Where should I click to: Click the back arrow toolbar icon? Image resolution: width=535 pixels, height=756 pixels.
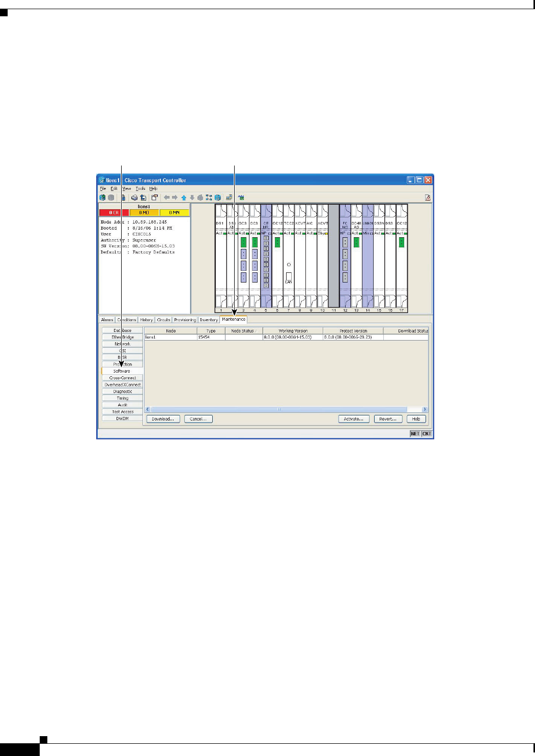coord(166,198)
